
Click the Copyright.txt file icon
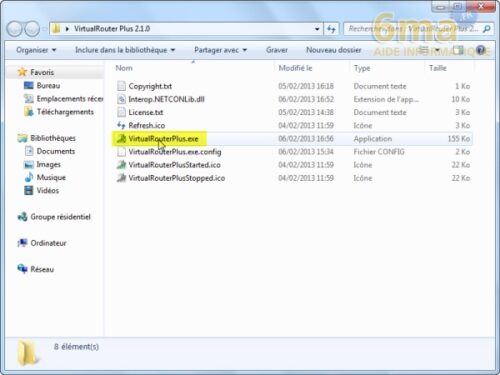(x=121, y=86)
